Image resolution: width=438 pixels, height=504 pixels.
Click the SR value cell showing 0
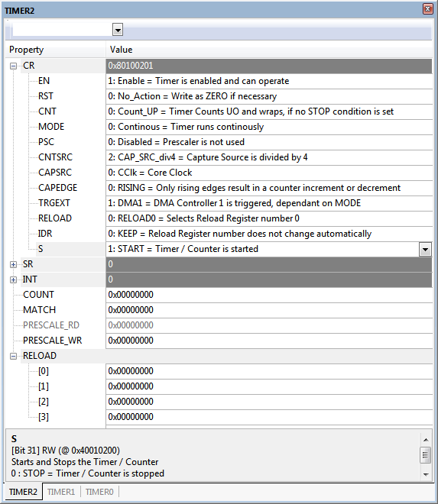269,264
